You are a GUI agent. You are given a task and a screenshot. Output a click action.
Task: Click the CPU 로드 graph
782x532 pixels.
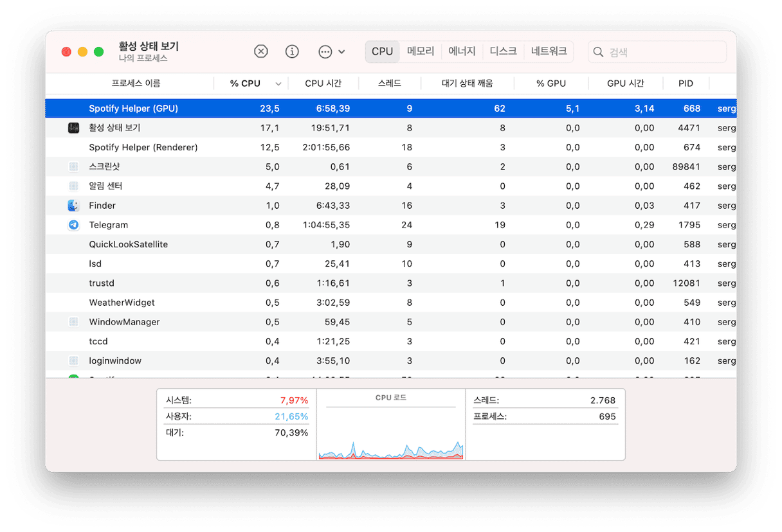391,434
